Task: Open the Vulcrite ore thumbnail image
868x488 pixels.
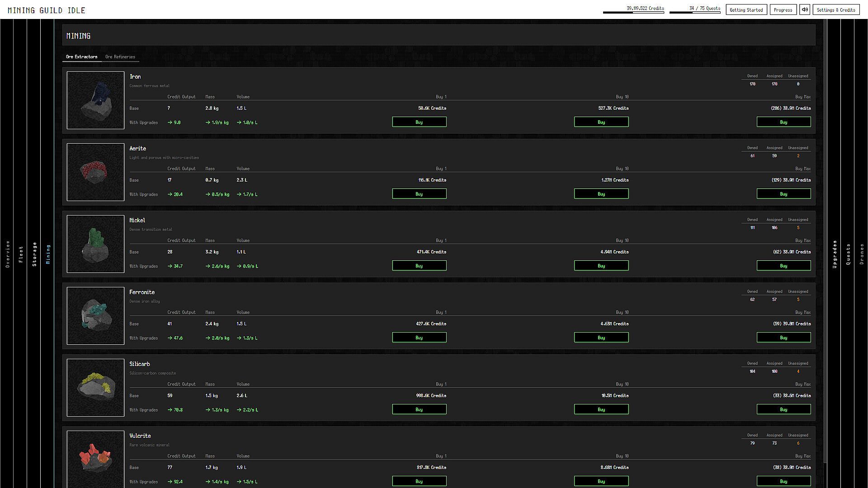Action: point(95,459)
